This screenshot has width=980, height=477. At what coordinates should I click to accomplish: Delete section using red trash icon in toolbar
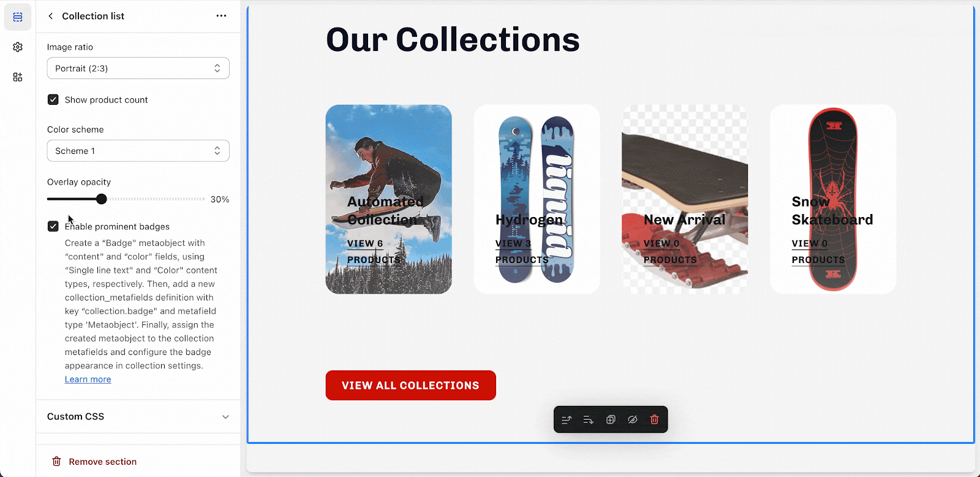click(x=654, y=419)
